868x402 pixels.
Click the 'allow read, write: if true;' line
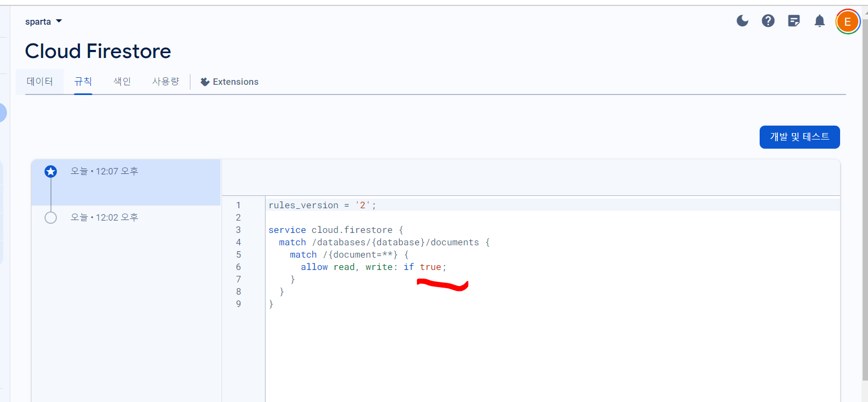(373, 267)
